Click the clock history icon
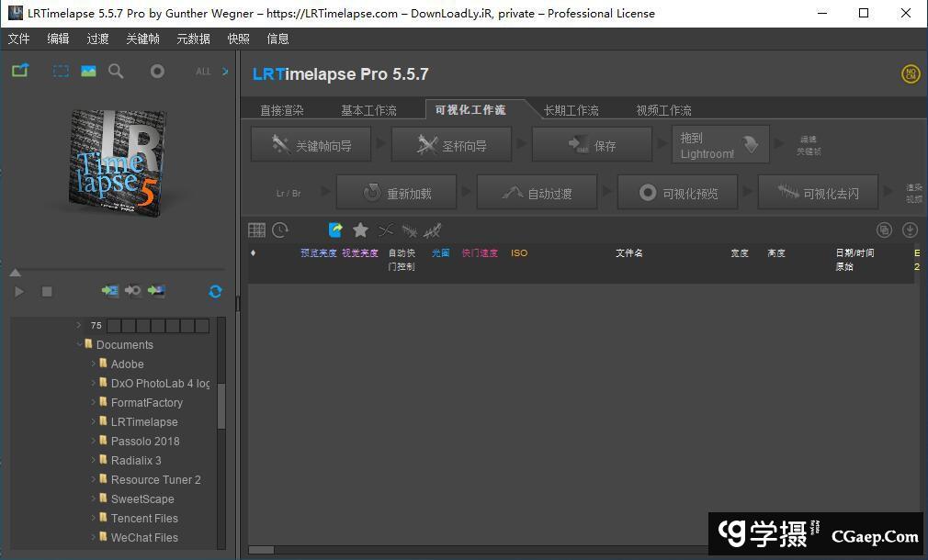Image resolution: width=928 pixels, height=560 pixels. [280, 230]
